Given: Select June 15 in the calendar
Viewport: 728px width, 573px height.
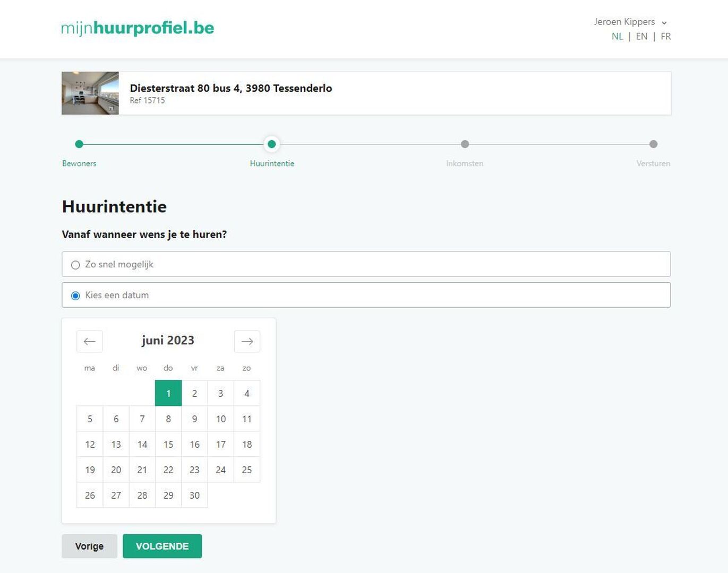Looking at the screenshot, I should 168,444.
